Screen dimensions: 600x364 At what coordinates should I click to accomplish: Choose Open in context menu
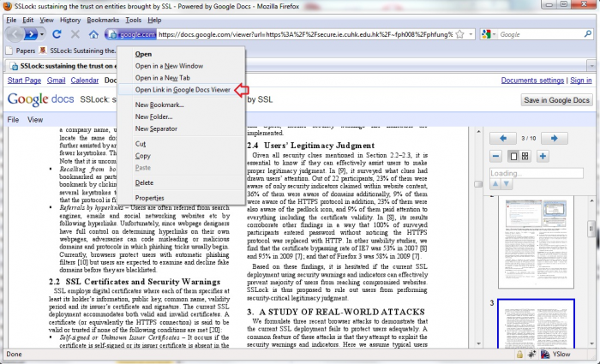tap(181, 54)
